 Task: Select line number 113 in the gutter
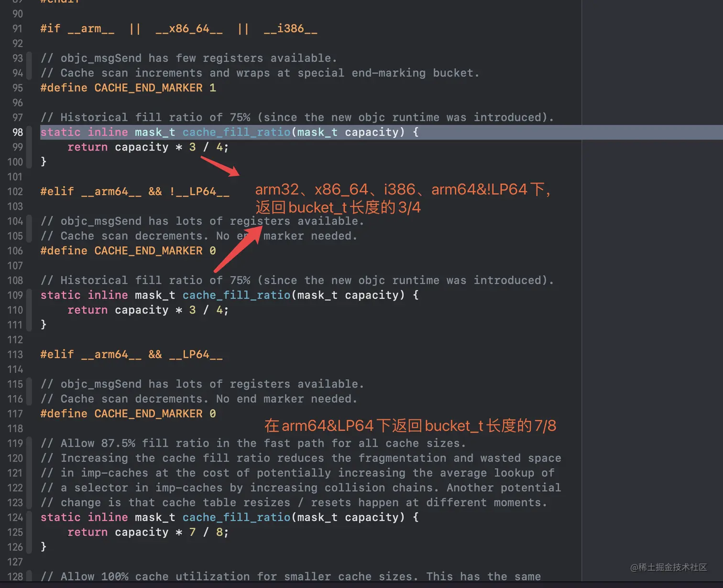15,355
